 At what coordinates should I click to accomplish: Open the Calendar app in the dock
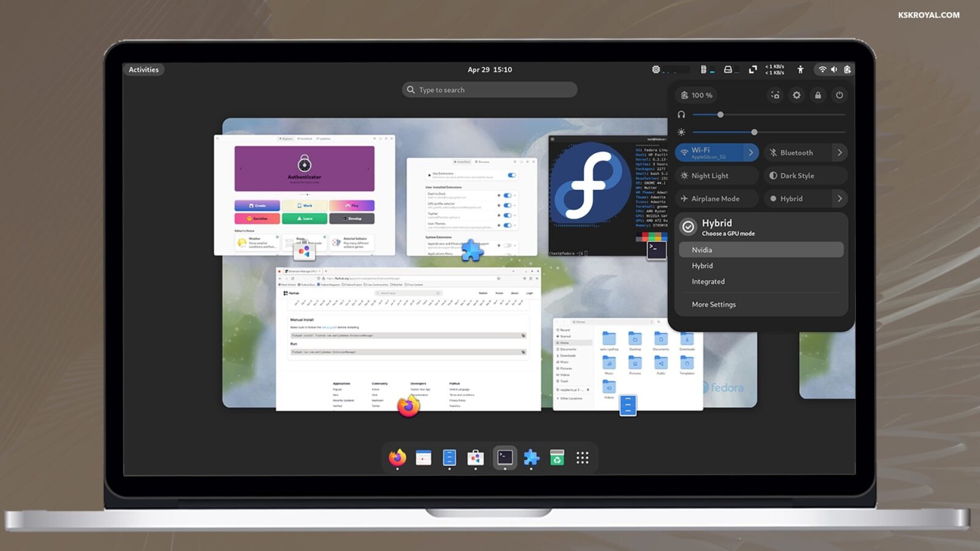424,457
